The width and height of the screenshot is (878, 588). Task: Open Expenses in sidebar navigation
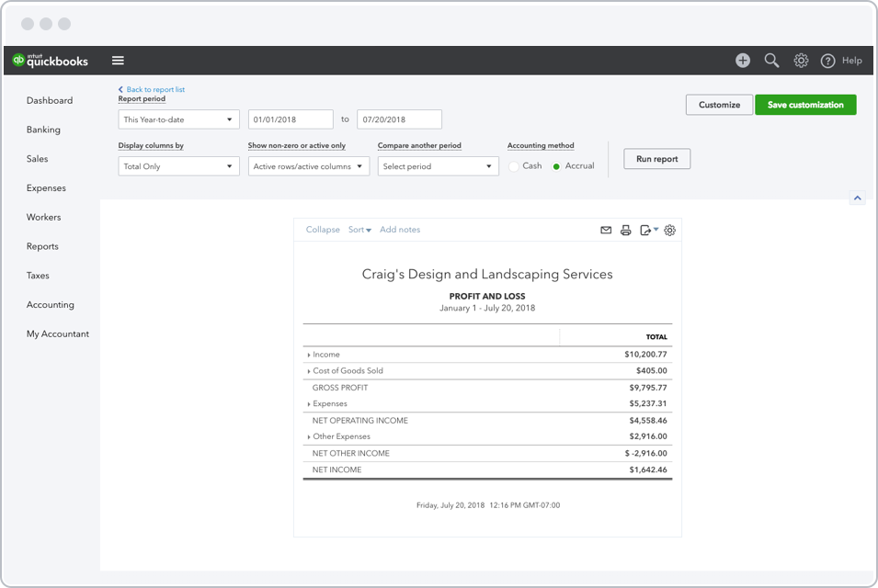pyautogui.click(x=46, y=187)
